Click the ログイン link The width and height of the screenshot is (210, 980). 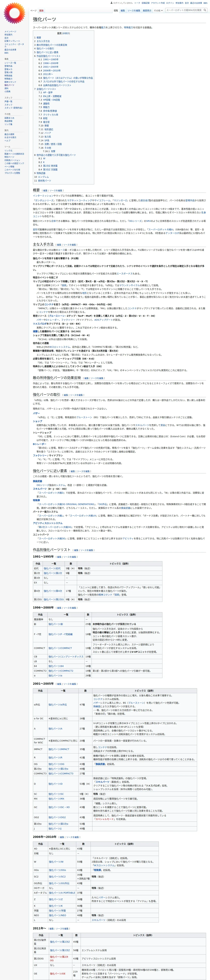tap(170, 3)
